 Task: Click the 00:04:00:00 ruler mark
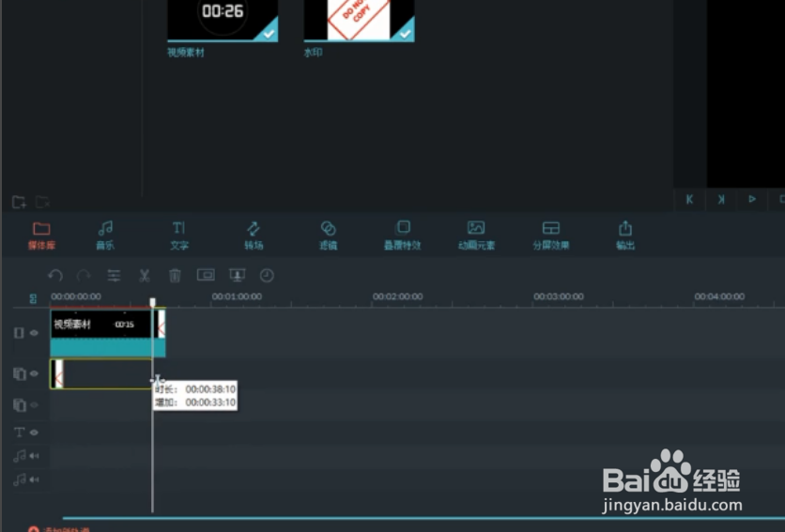pos(719,296)
